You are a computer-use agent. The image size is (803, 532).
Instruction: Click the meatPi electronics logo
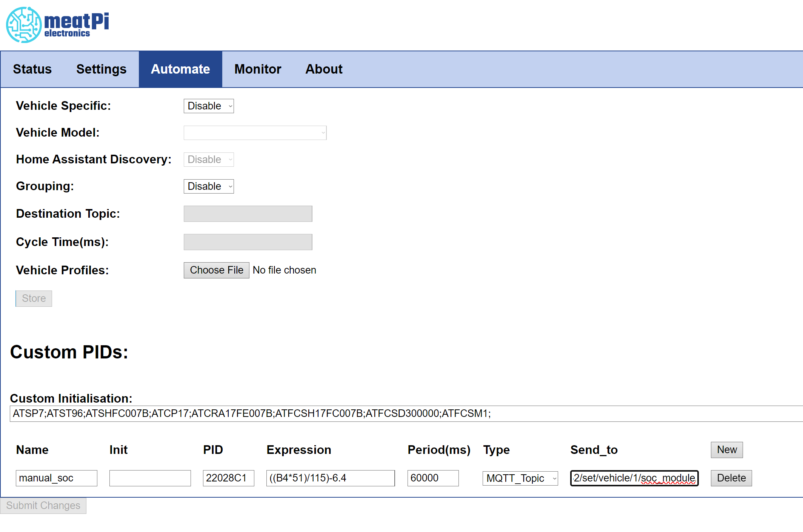(58, 25)
